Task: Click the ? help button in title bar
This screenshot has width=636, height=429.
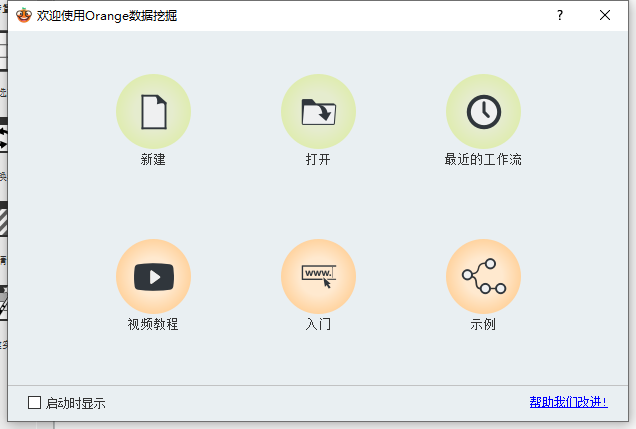Action: point(560,15)
